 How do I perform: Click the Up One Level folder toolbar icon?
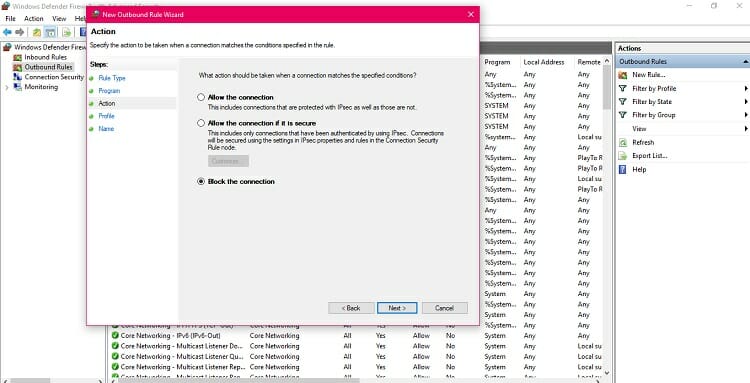37,32
